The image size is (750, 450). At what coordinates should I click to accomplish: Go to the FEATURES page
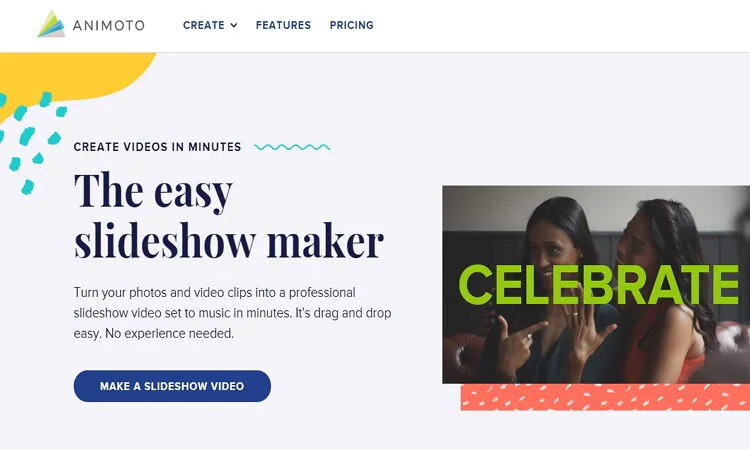click(283, 25)
